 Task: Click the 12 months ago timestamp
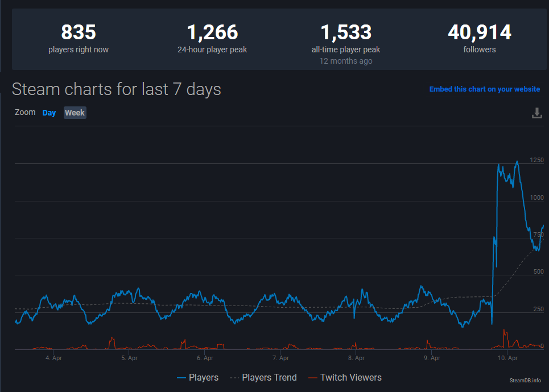pos(346,61)
